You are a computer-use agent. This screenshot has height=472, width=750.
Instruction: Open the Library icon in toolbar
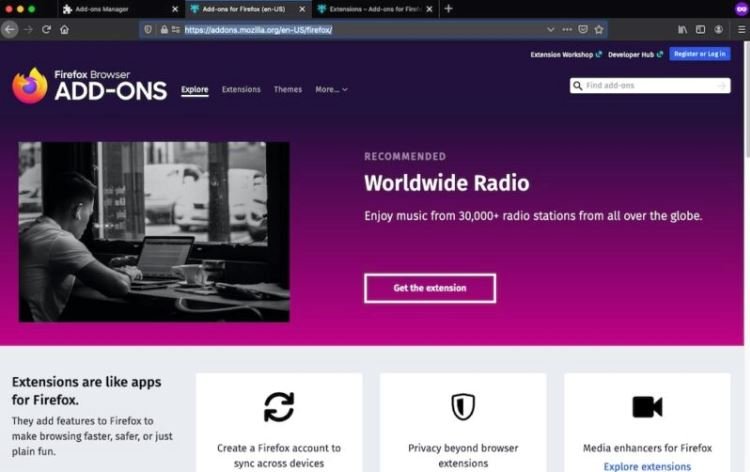tap(683, 30)
